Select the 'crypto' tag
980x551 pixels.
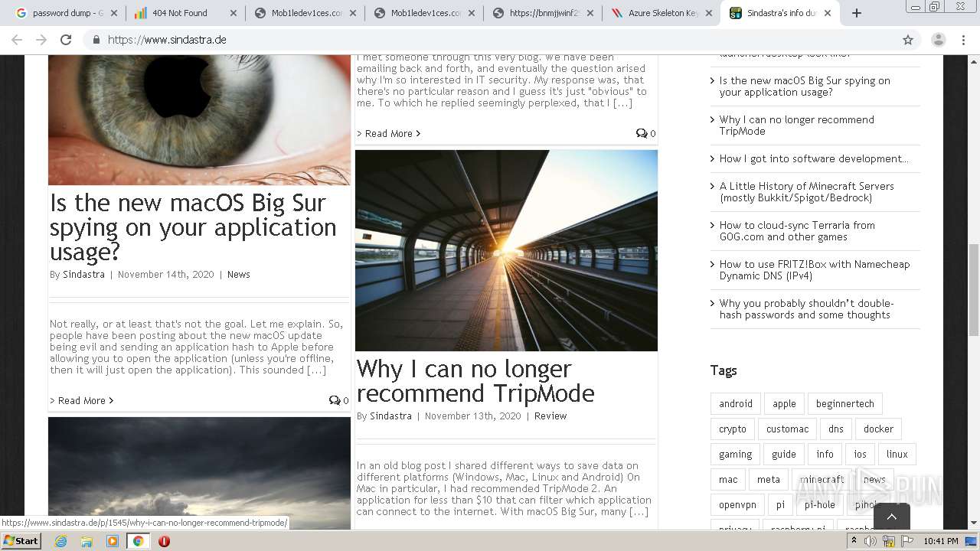coord(732,429)
